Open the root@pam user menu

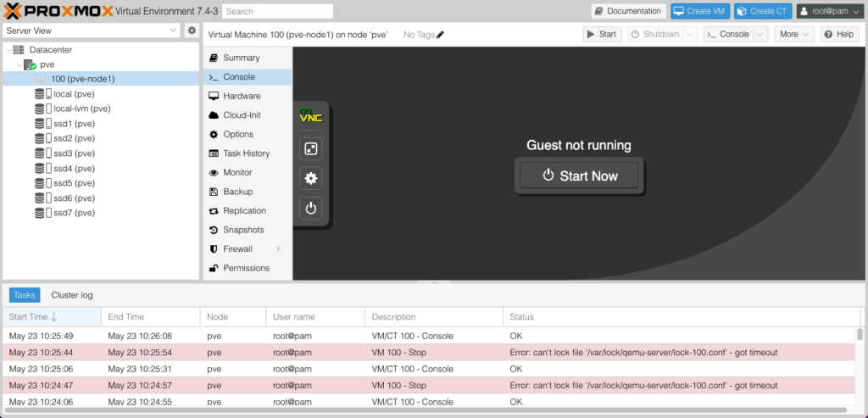pos(830,11)
